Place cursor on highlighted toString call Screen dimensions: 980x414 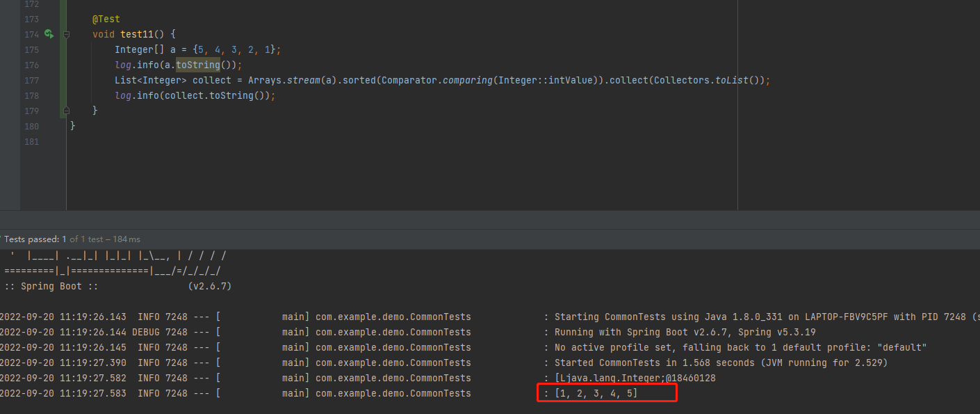click(x=197, y=65)
